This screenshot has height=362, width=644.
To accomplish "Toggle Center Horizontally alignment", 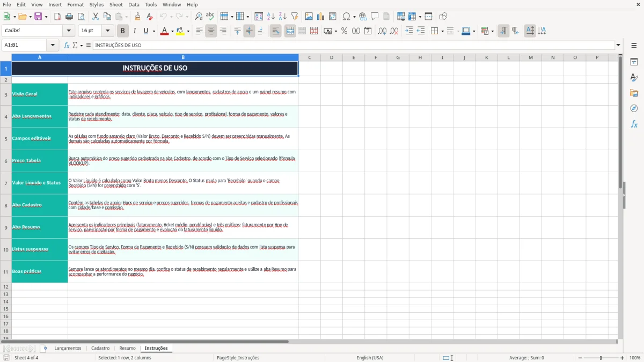I will click(x=211, y=31).
